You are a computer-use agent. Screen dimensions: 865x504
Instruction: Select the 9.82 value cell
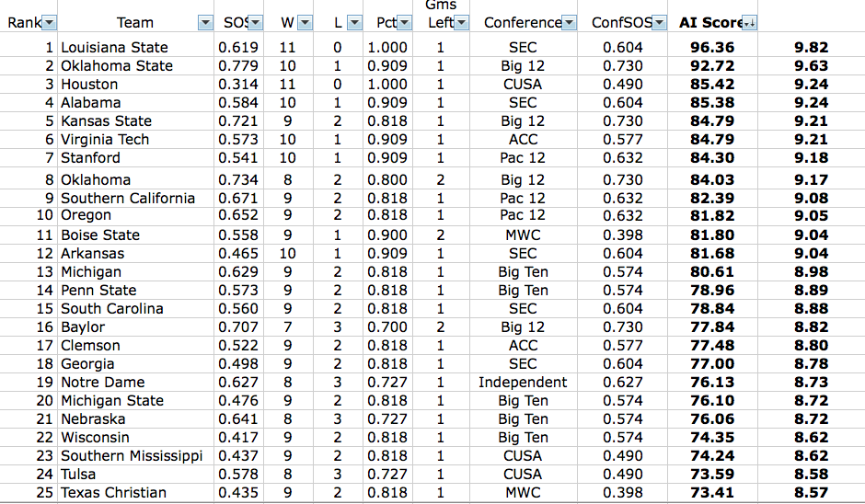point(811,48)
